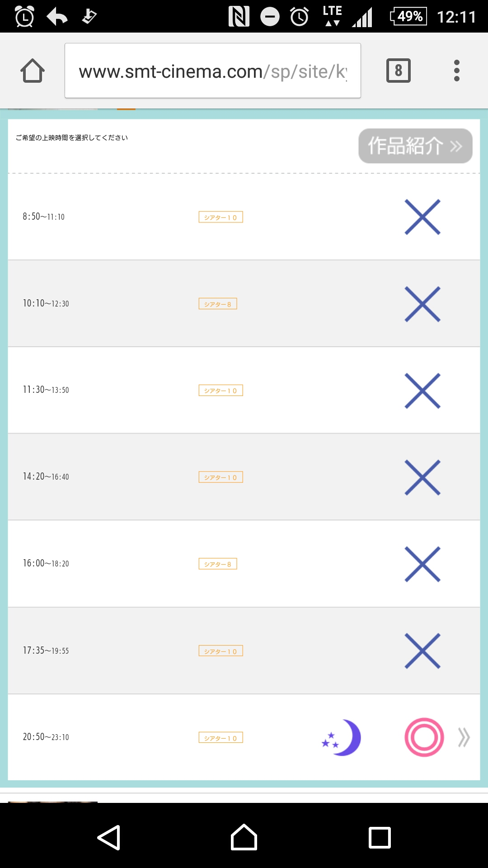Tap sold-out X icon for 17:35 showing
The height and width of the screenshot is (868, 488).
pyautogui.click(x=422, y=651)
